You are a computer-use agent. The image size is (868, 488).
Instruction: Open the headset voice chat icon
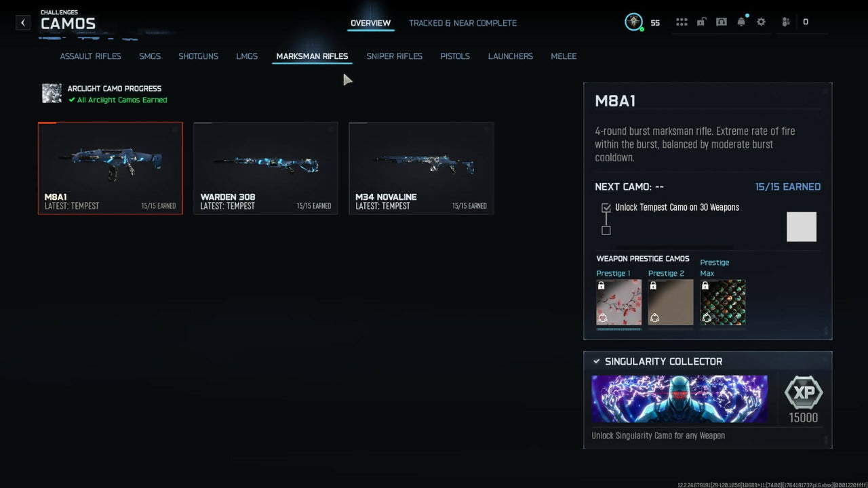coord(722,22)
